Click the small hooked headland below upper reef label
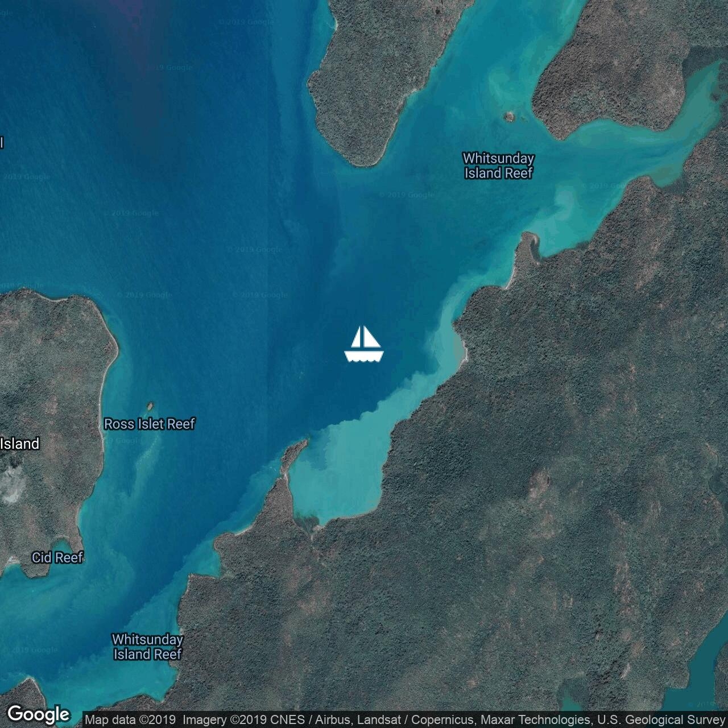 pos(528,246)
